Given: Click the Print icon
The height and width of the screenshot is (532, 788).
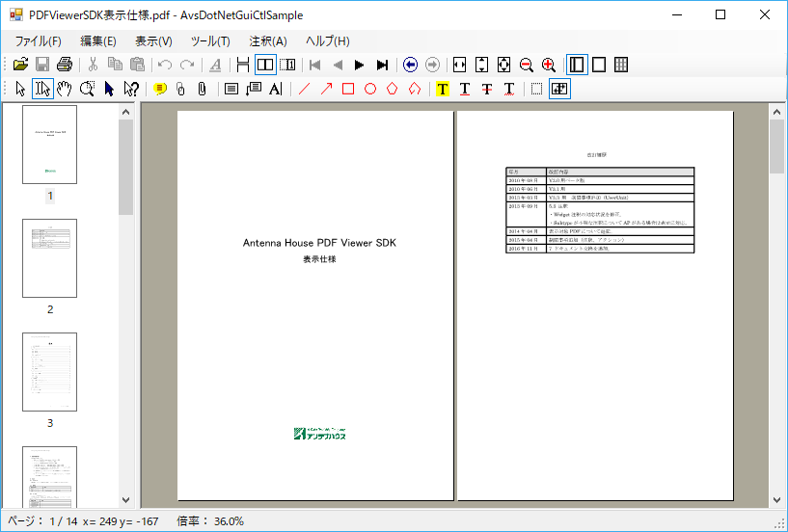Looking at the screenshot, I should 65,65.
